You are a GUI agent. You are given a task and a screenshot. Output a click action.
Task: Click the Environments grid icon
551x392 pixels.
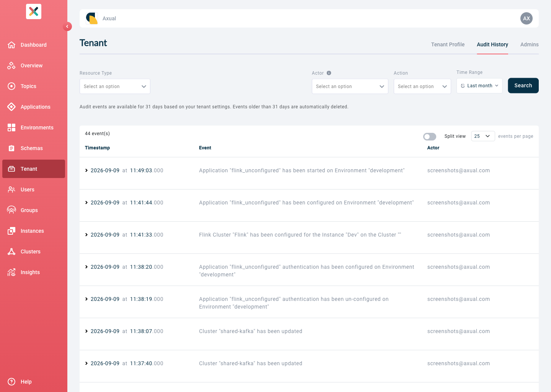tap(11, 127)
